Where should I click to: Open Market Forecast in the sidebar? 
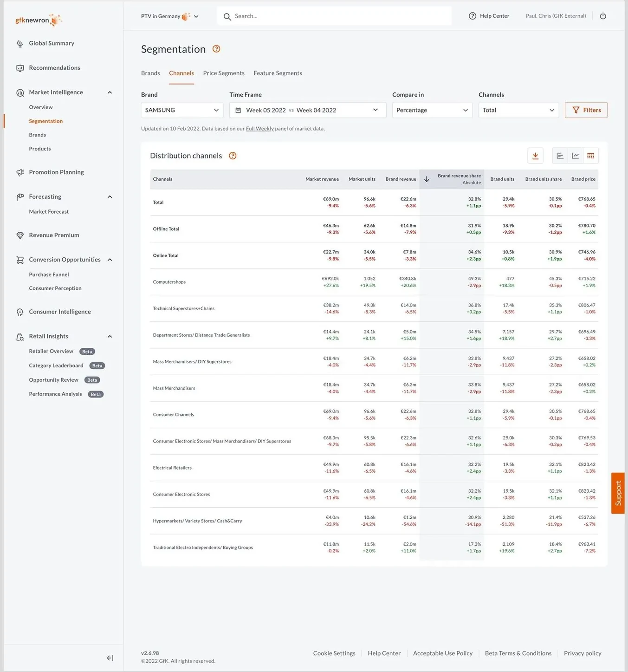tap(49, 212)
